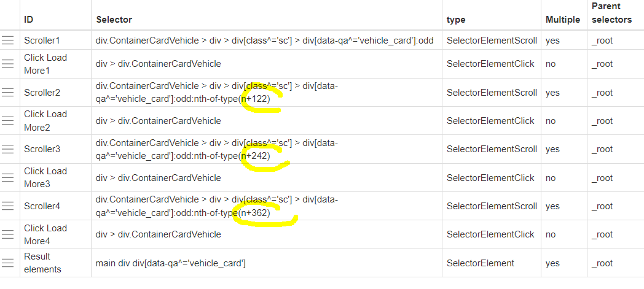Click the drag handle icon for Scroller1

tap(7, 40)
